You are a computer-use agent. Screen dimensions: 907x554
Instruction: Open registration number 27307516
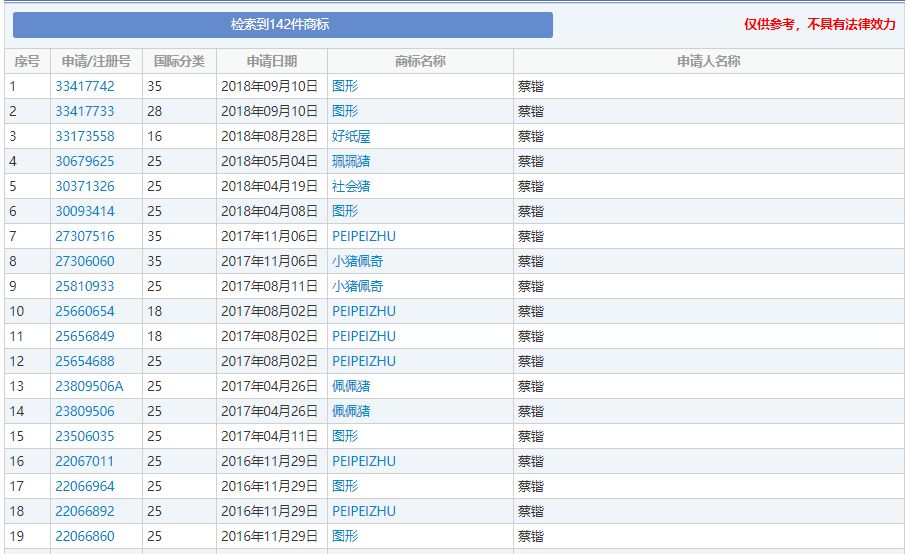tap(84, 236)
